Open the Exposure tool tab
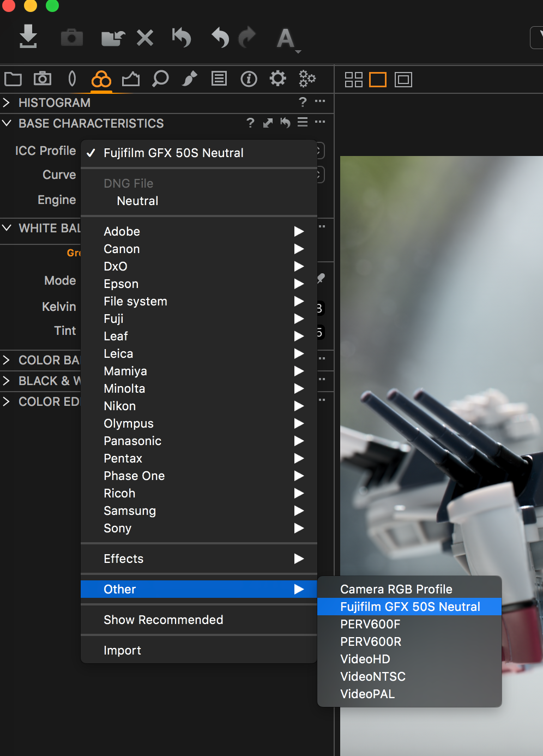 131,80
